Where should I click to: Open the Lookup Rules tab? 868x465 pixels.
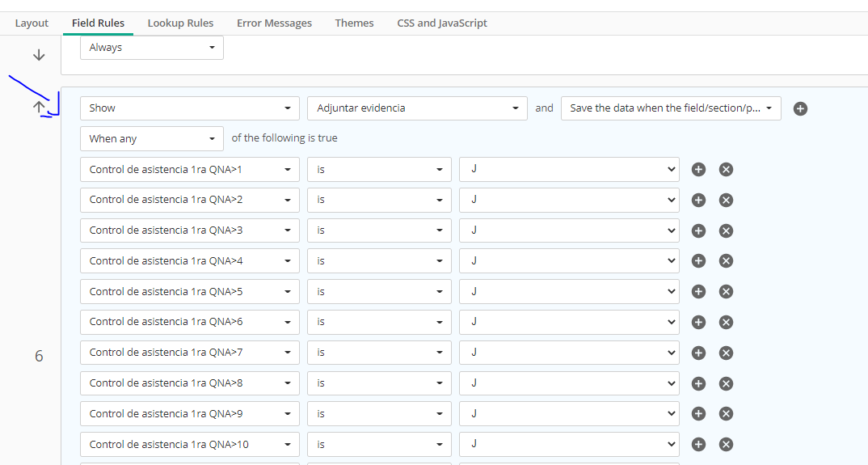(x=180, y=23)
